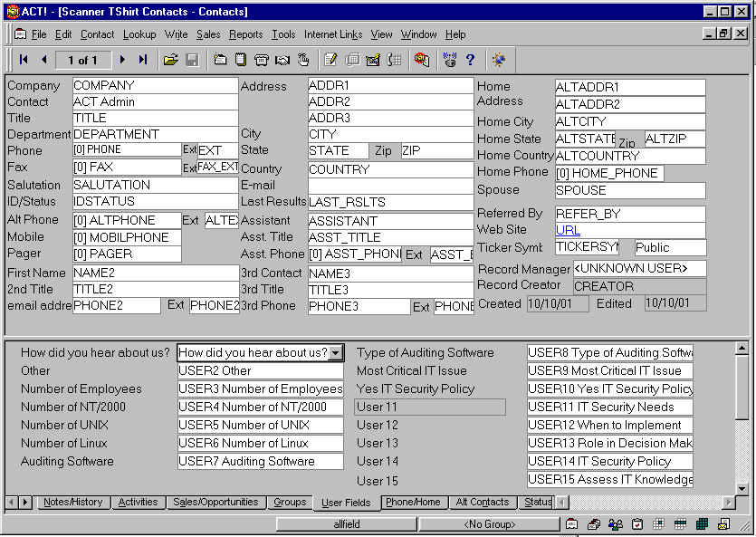
Task: Click the USER9 Most Critical IT Issue field
Action: [610, 370]
